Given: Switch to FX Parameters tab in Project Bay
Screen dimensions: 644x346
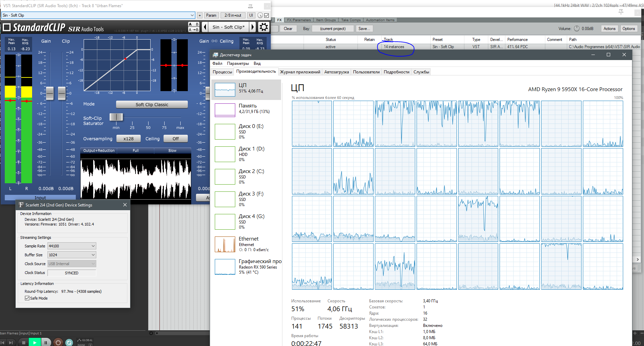Looking at the screenshot, I should tap(299, 20).
